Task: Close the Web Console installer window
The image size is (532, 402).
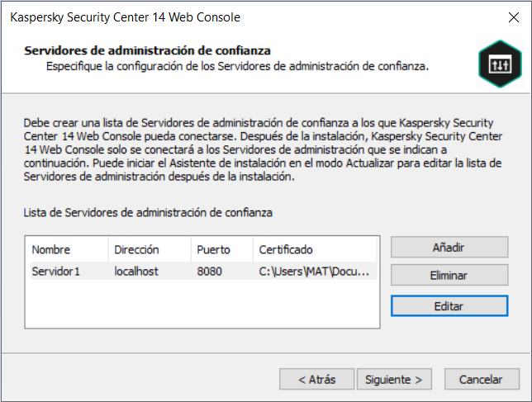Action: pos(513,17)
